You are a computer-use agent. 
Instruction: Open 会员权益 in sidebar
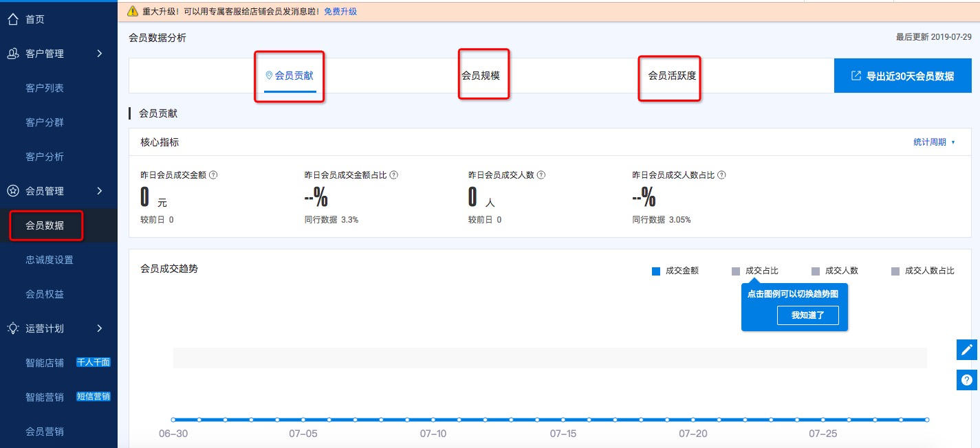coord(45,294)
